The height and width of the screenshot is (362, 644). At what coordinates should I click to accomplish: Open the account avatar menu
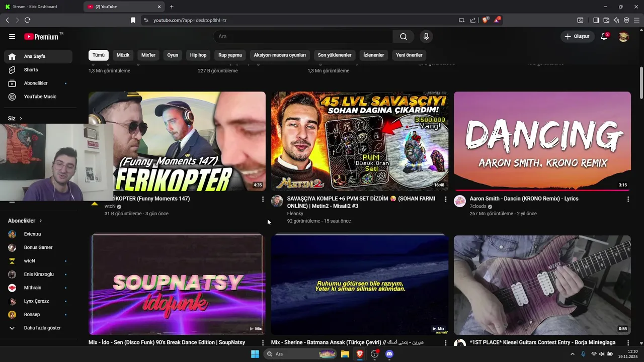623,37
